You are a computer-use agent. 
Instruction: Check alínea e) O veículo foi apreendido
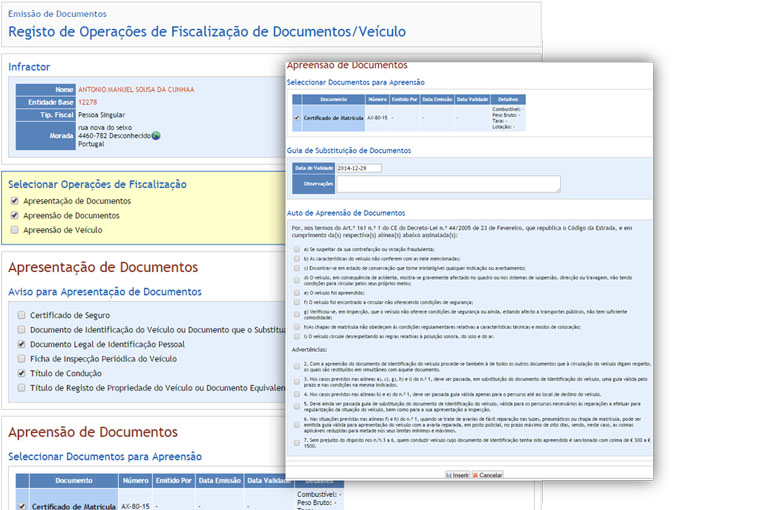297,292
